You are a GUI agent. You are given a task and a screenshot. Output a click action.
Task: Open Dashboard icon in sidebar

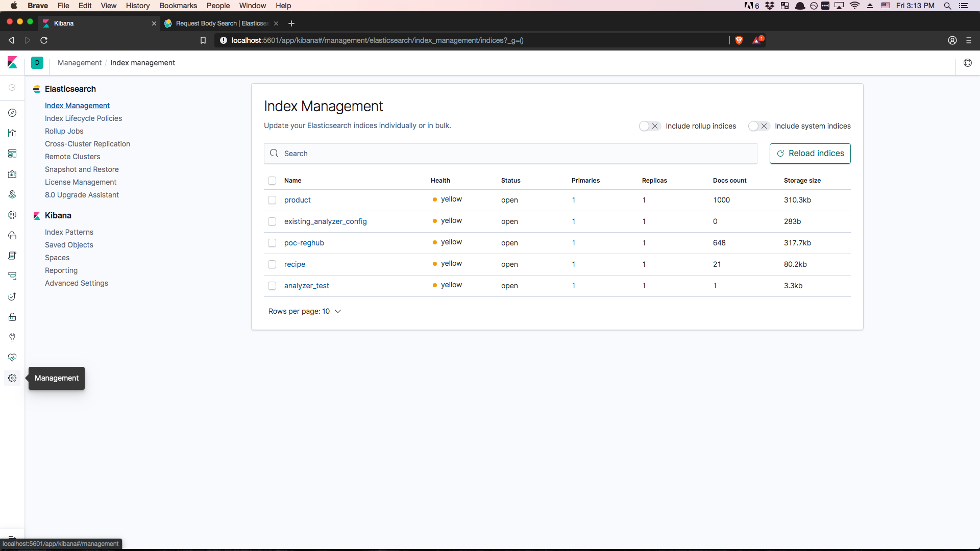(x=12, y=154)
